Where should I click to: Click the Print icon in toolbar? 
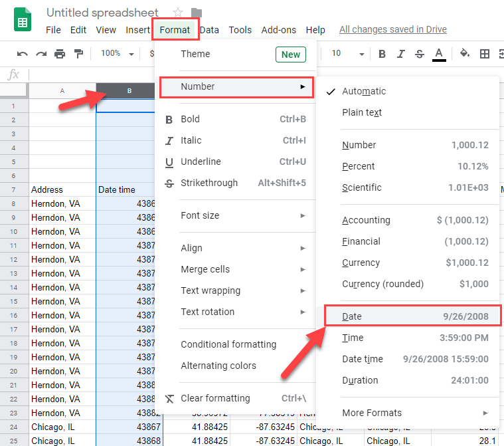pyautogui.click(x=60, y=54)
